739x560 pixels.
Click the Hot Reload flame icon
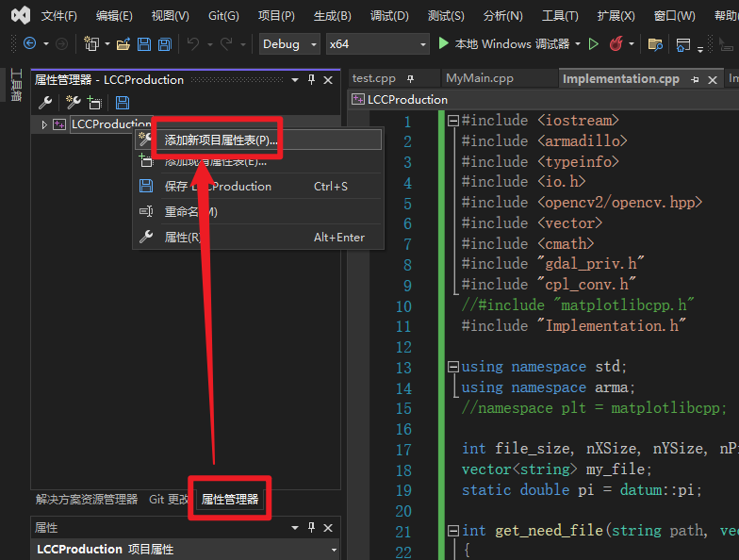[616, 43]
